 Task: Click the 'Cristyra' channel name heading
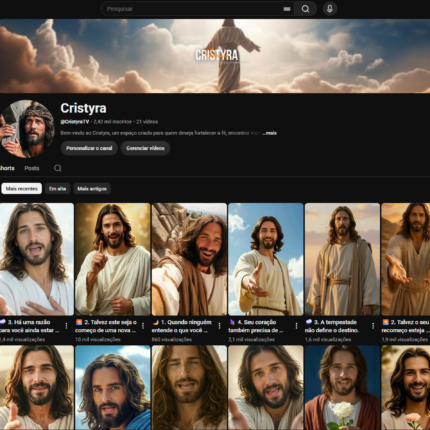coord(83,108)
